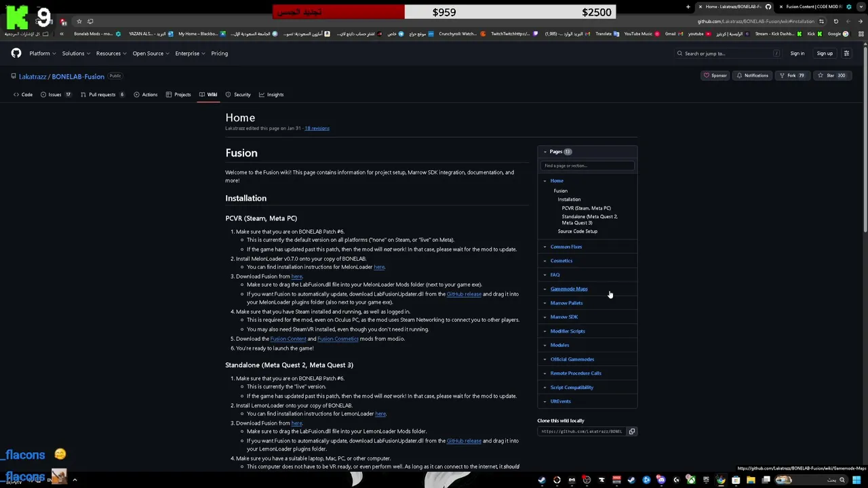Expand the FAQ chevron

click(x=545, y=275)
